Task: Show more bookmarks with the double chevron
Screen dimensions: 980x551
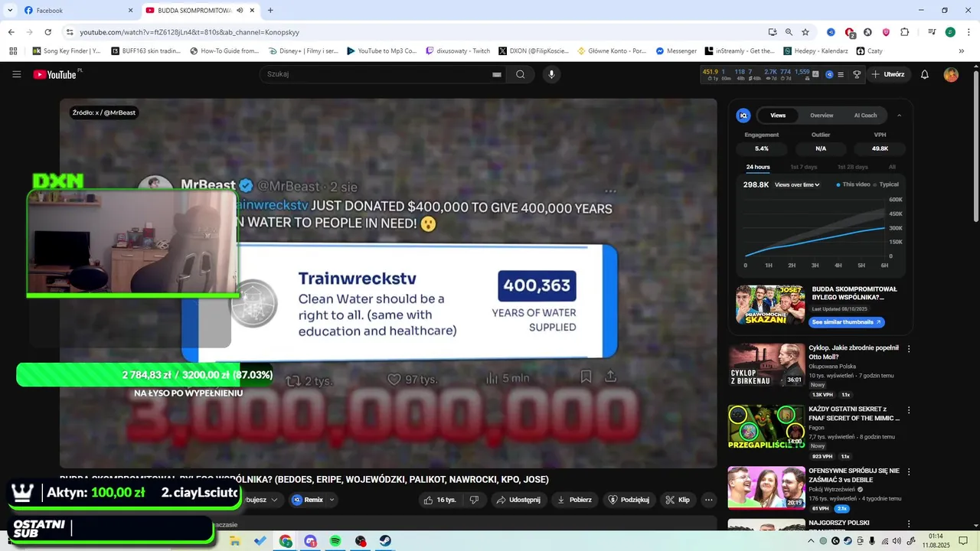Action: click(962, 51)
